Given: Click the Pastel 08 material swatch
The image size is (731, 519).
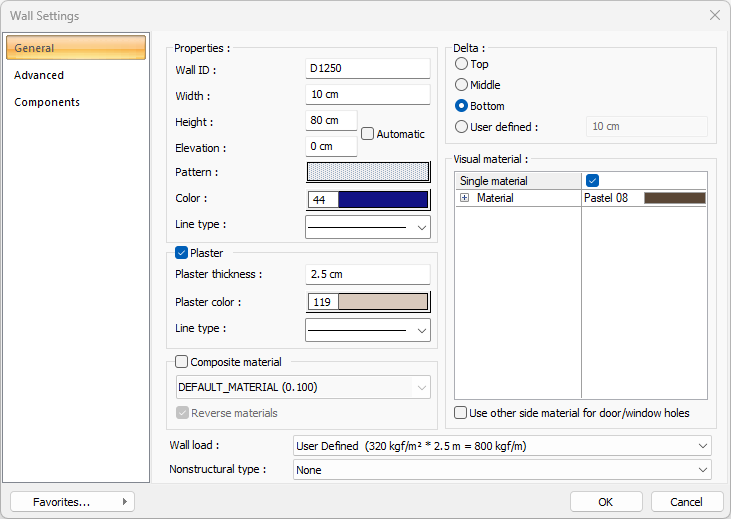Looking at the screenshot, I should 674,199.
